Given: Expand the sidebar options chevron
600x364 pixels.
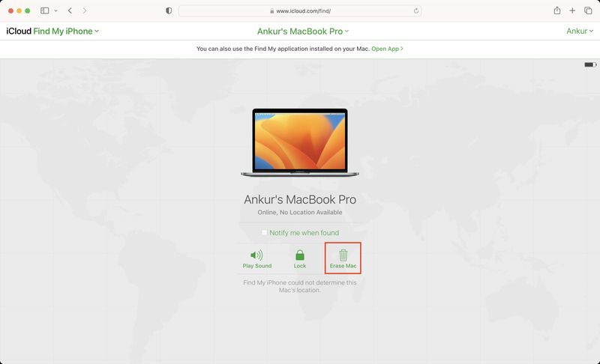Looking at the screenshot, I should click(x=55, y=10).
